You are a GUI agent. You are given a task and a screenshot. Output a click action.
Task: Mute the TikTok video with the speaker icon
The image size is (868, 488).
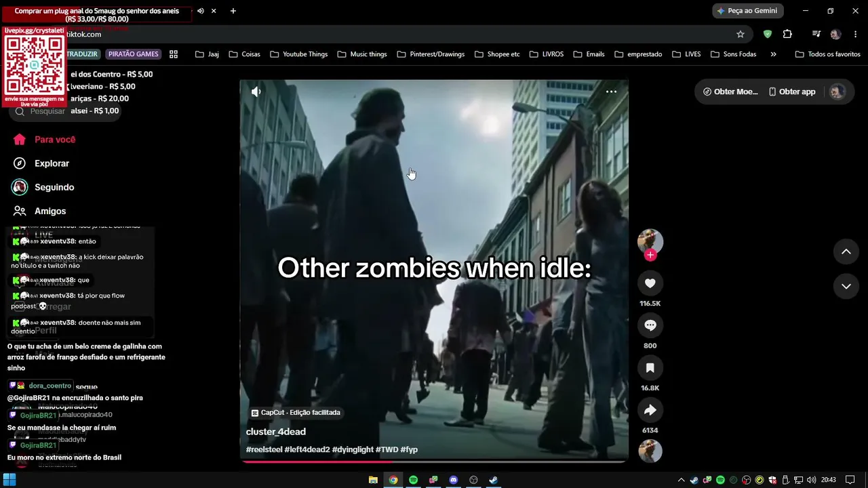click(x=256, y=91)
